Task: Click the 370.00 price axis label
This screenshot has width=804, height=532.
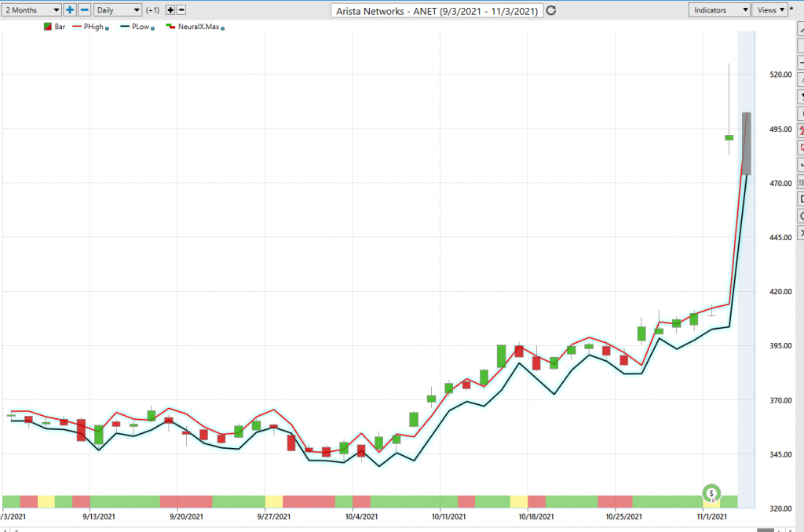Action: pyautogui.click(x=780, y=400)
